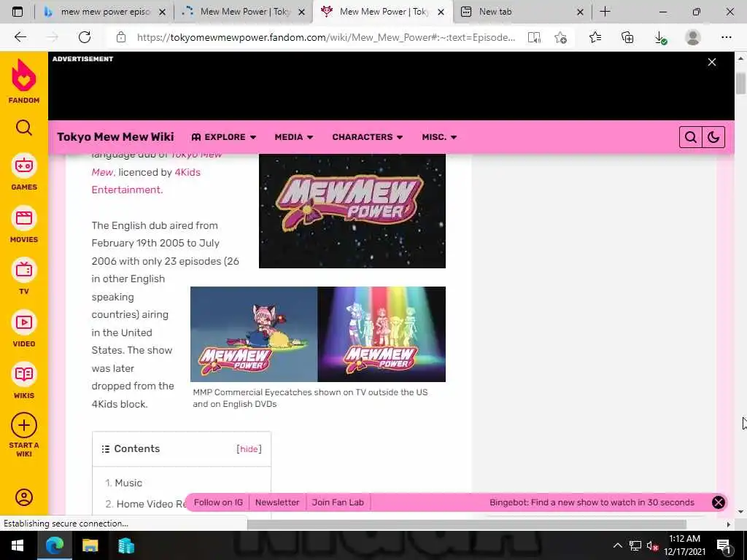Open the Mew Mew Power logo image
This screenshot has height=560, width=747.
click(352, 211)
